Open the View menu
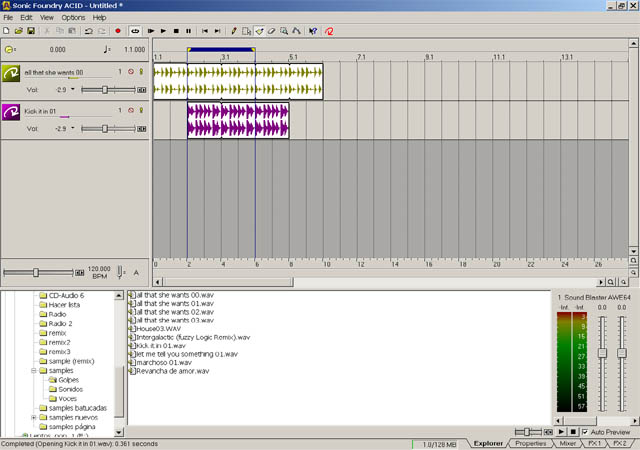640x450 pixels. (x=47, y=18)
